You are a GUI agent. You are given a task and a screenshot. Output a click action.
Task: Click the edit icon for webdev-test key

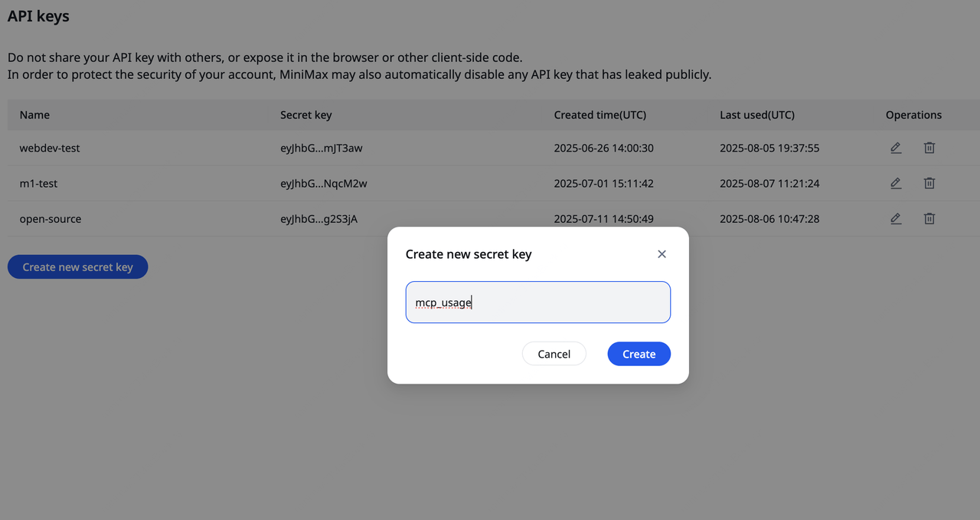(x=896, y=148)
